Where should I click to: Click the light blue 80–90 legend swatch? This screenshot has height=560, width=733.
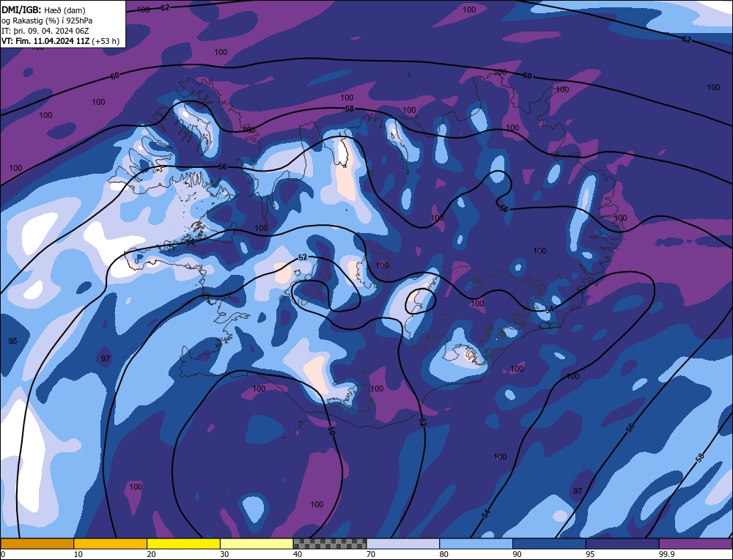[x=476, y=543]
